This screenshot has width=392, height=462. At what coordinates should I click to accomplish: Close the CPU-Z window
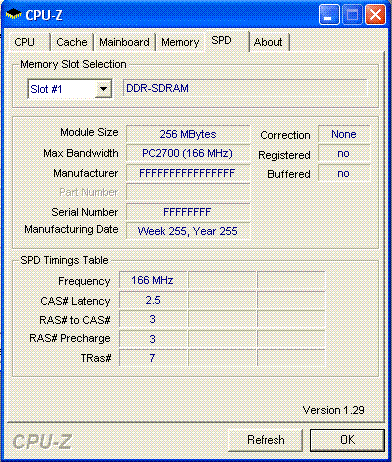click(375, 15)
